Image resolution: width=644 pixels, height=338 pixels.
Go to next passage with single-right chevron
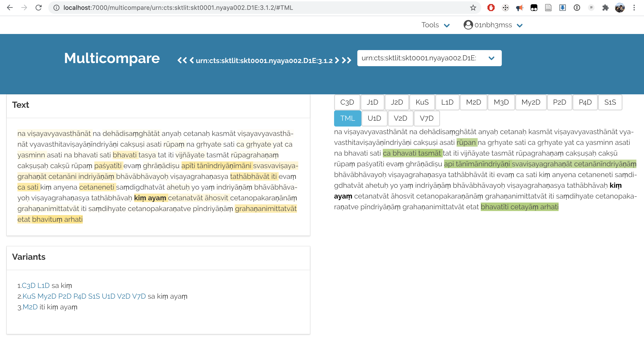click(337, 61)
